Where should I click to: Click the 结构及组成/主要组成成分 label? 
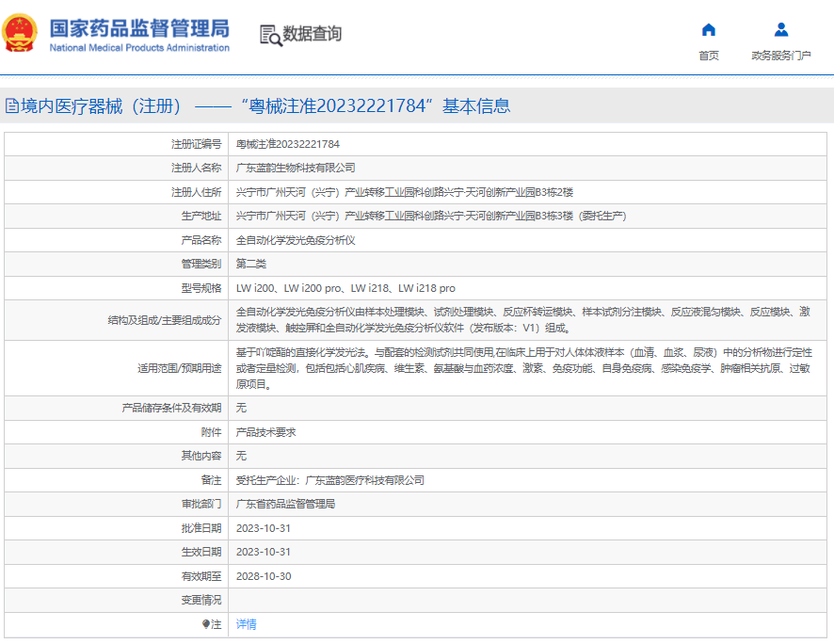click(165, 320)
